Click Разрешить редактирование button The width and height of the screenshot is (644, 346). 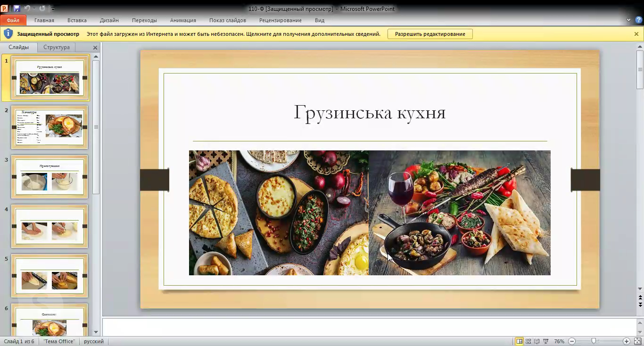point(430,34)
